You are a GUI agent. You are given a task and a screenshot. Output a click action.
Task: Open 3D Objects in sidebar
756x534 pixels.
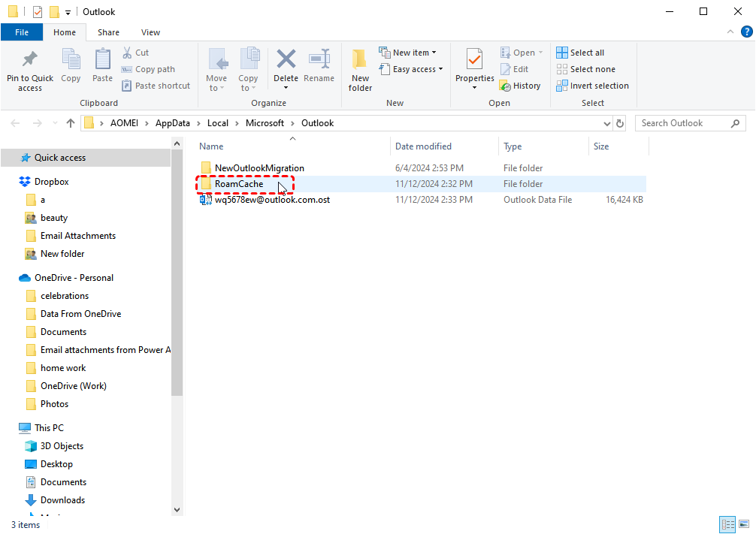point(62,446)
